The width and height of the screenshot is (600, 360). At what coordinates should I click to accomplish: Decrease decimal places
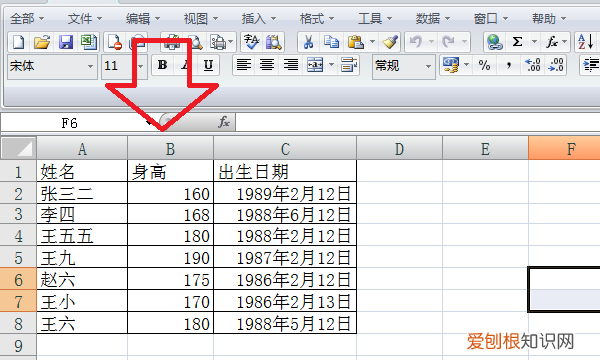pos(556,65)
